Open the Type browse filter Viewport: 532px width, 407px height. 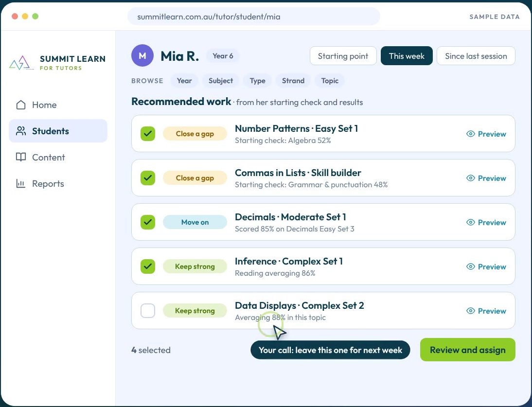pos(258,81)
